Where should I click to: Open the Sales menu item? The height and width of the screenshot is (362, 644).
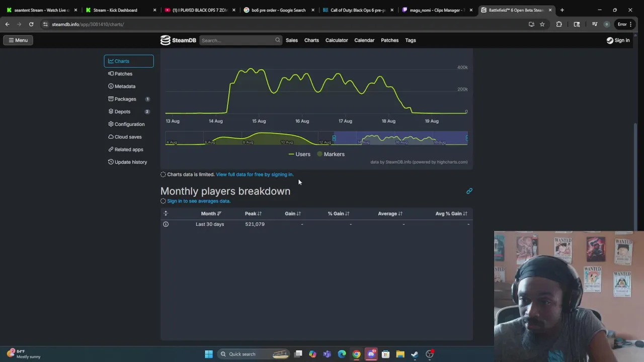click(x=292, y=40)
